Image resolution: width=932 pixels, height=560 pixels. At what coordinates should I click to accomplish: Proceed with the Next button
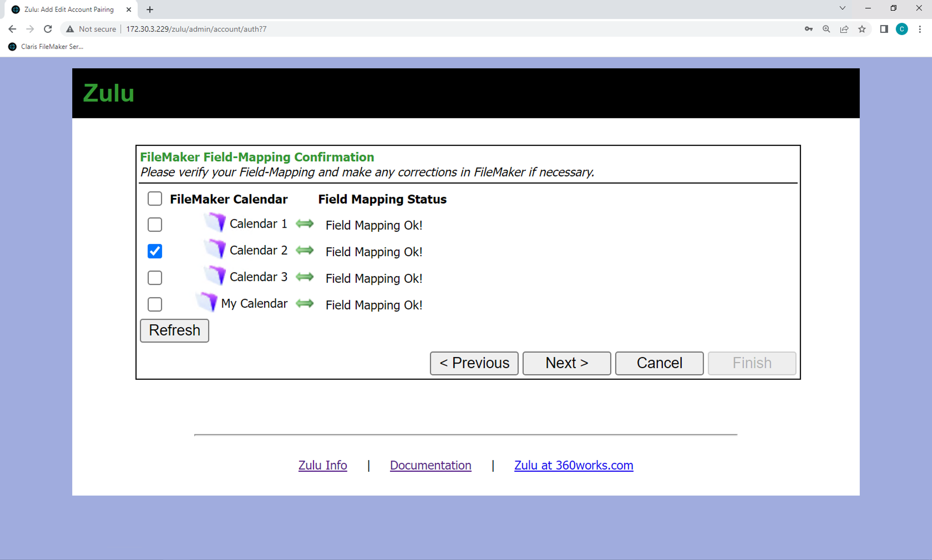pyautogui.click(x=567, y=363)
